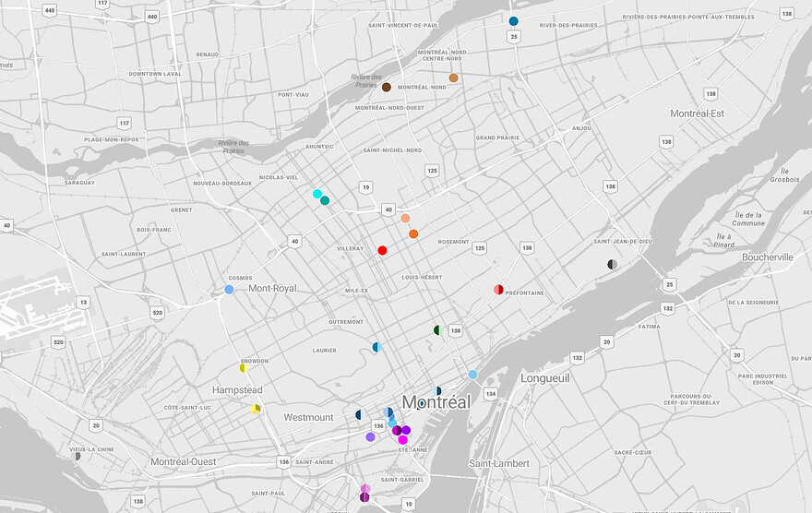This screenshot has width=812, height=513.
Task: Click the Île Grosbois label
Action: 784,175
